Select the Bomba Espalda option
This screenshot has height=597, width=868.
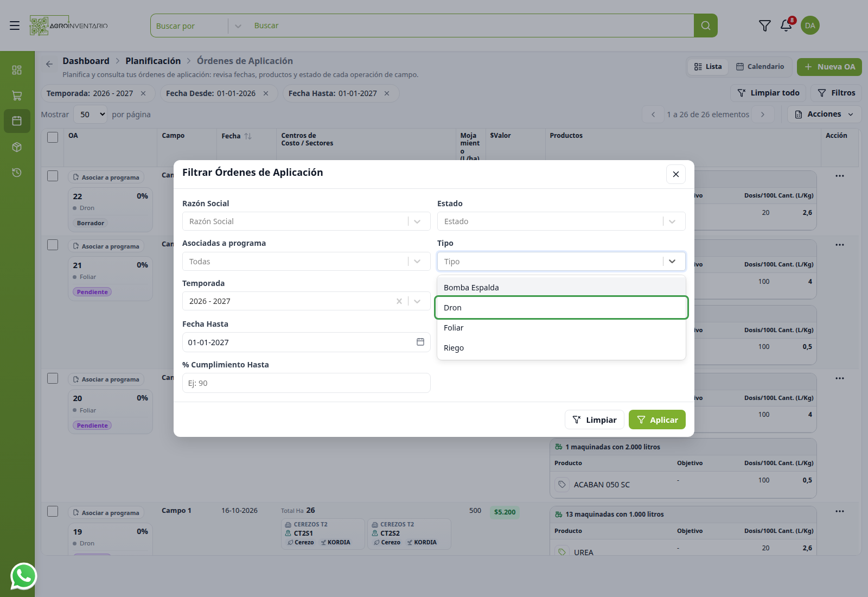(561, 288)
